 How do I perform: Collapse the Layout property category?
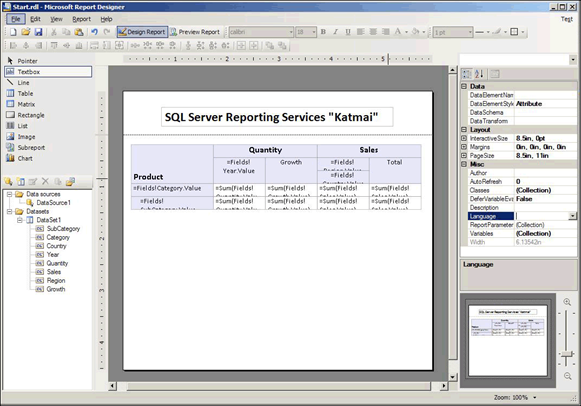tap(464, 130)
